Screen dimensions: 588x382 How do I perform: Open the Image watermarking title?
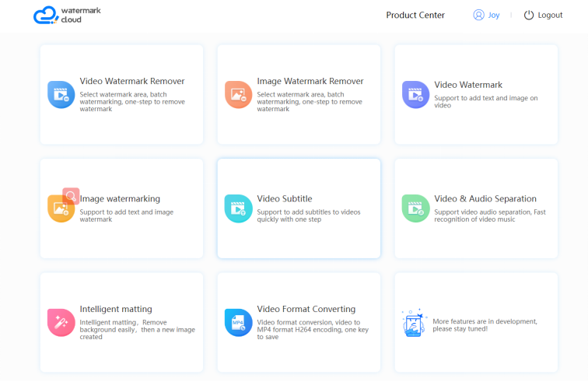(x=120, y=198)
